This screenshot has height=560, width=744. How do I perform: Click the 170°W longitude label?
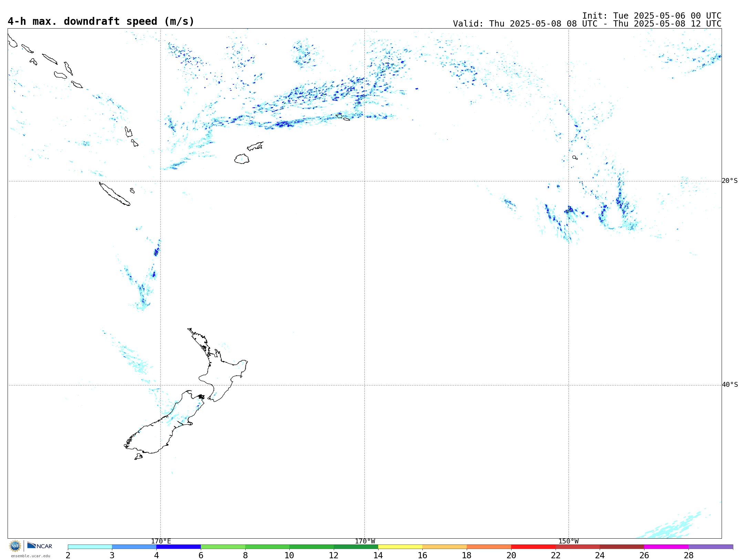[365, 541]
